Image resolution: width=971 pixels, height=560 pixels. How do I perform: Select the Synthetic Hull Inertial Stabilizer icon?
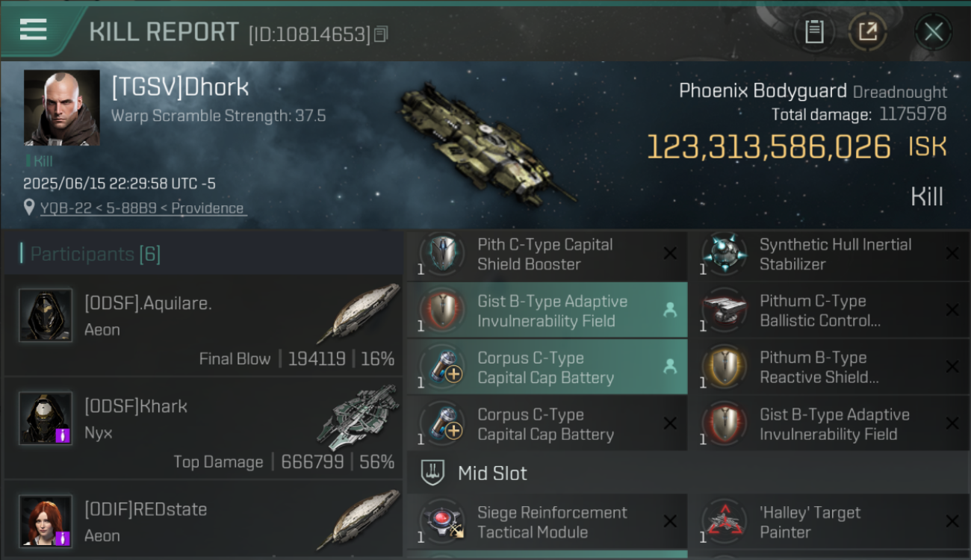click(x=724, y=255)
